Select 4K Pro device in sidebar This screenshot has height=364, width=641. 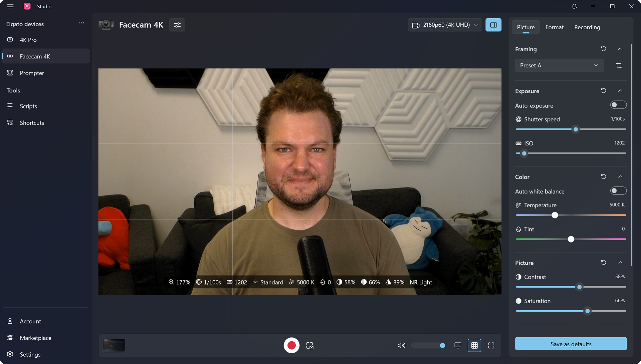pos(46,40)
